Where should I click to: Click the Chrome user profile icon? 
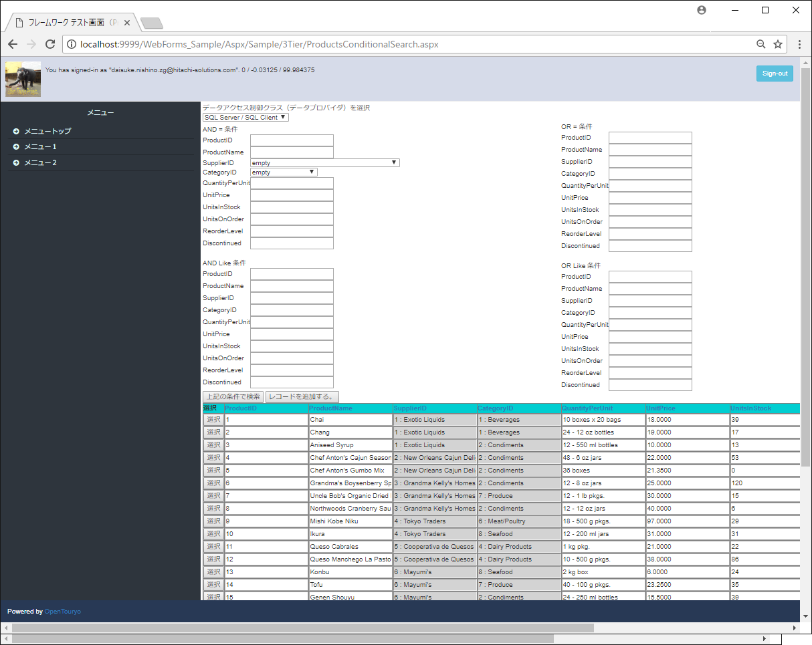[x=702, y=10]
